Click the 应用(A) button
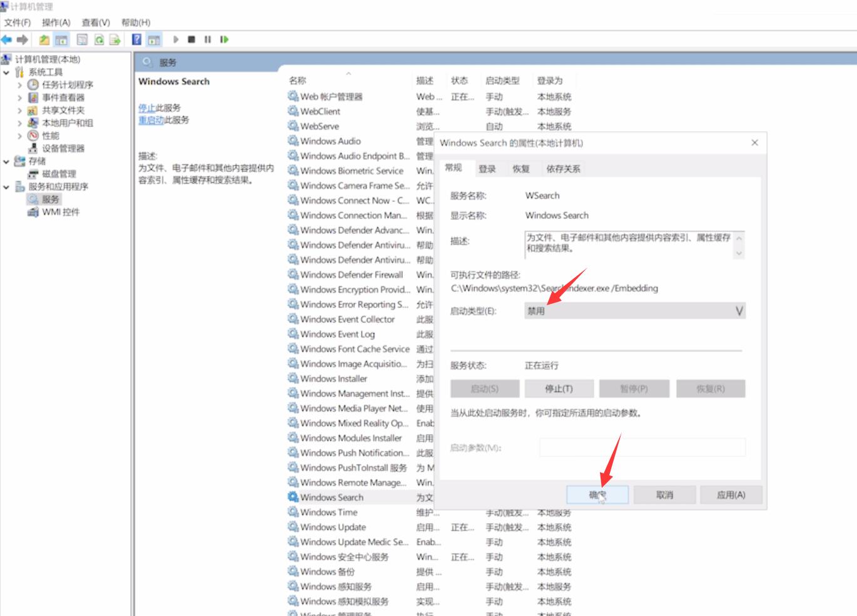 tap(731, 495)
